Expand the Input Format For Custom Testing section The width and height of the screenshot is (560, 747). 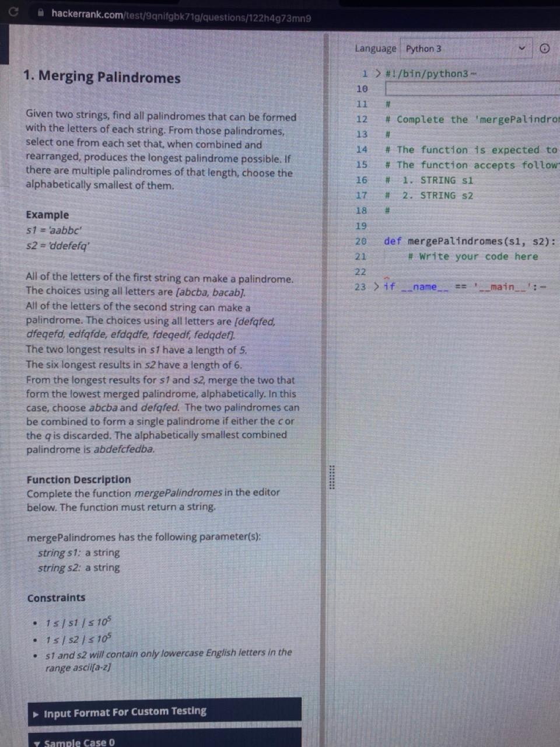pos(36,713)
